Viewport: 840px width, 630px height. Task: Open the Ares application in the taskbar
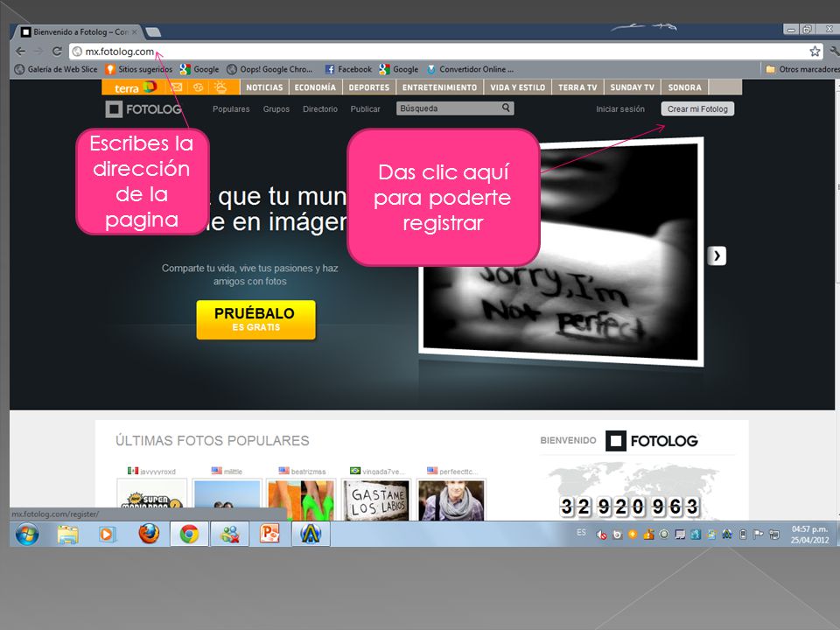click(311, 534)
